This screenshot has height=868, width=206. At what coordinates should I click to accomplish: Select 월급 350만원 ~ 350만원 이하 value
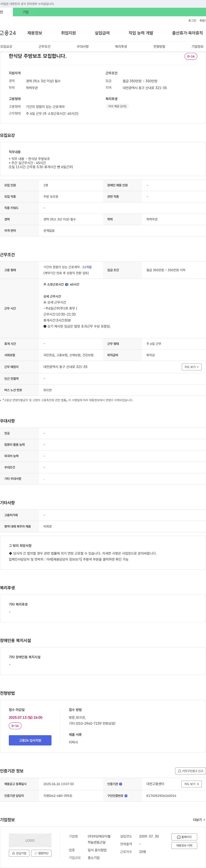pos(166,270)
